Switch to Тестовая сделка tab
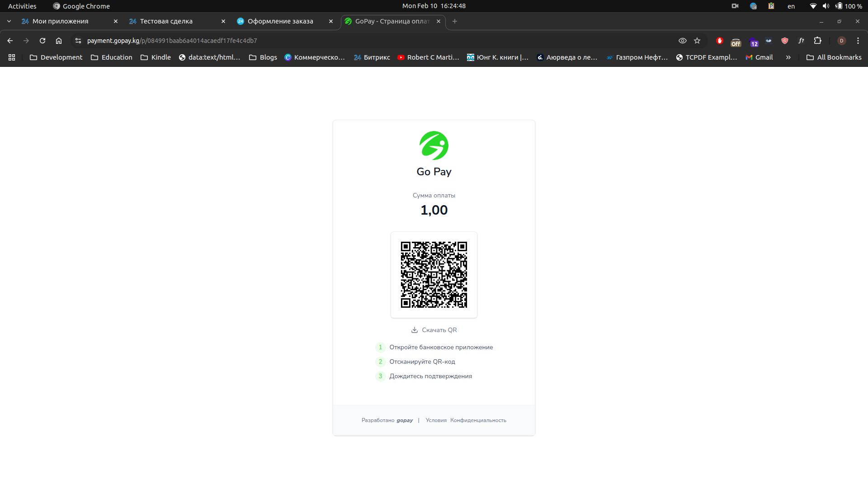Image resolution: width=868 pixels, height=488 pixels. click(x=166, y=21)
